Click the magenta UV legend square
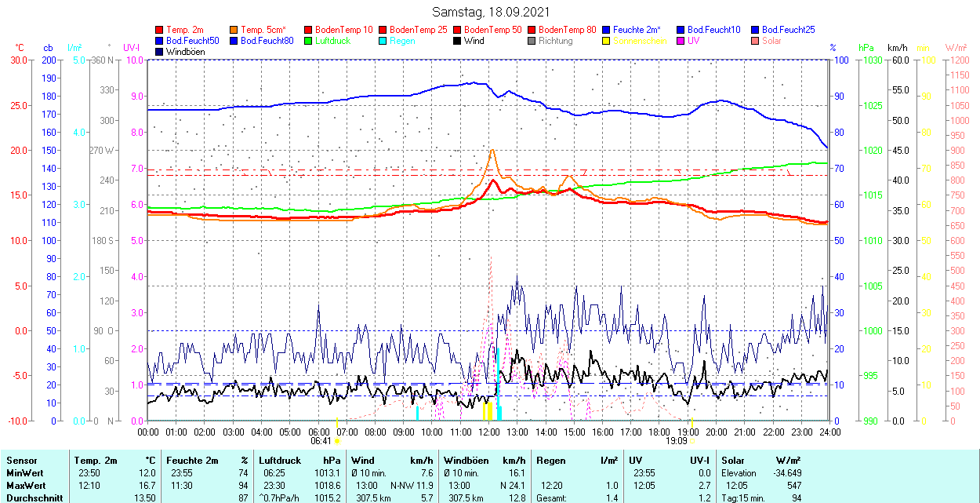The width and height of the screenshot is (980, 503). [x=681, y=41]
